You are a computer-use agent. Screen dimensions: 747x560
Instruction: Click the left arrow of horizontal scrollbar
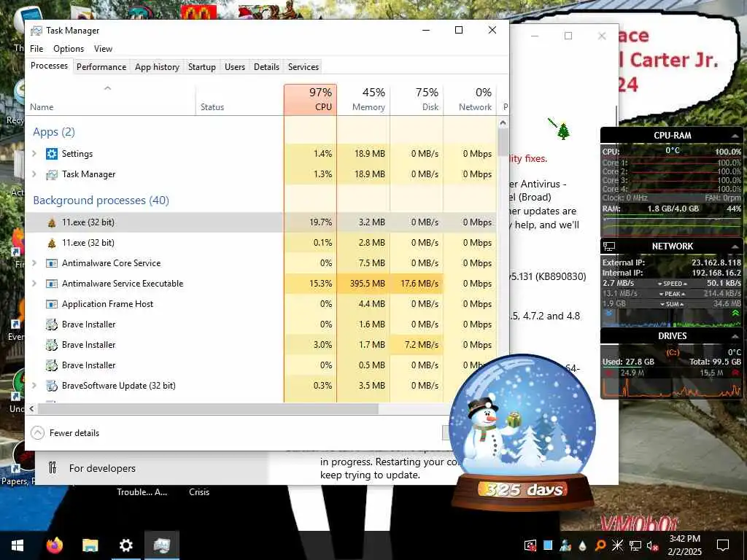point(31,408)
